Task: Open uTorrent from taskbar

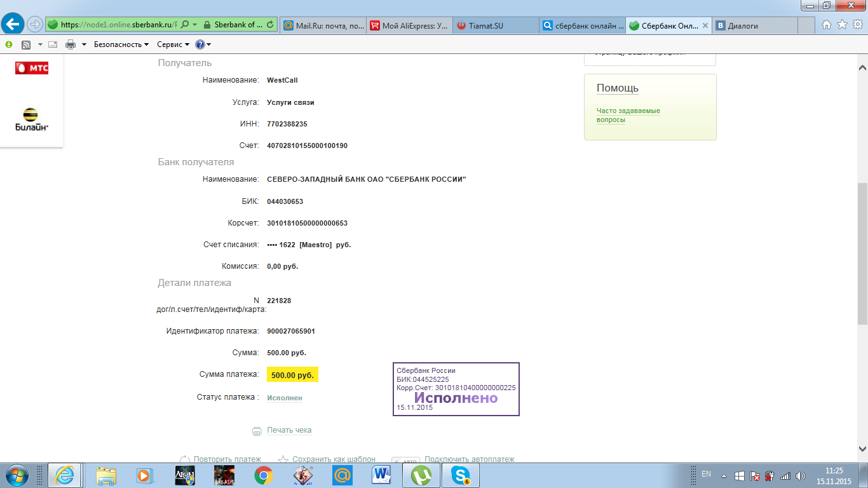Action: click(x=421, y=475)
